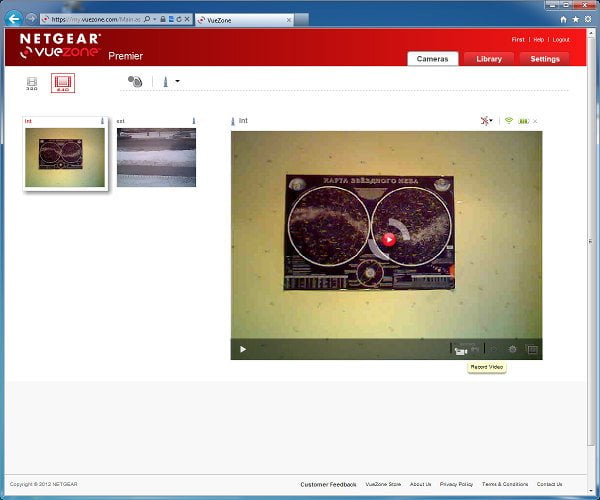Select the 640 view size button
This screenshot has width=600, height=500.
[x=63, y=83]
